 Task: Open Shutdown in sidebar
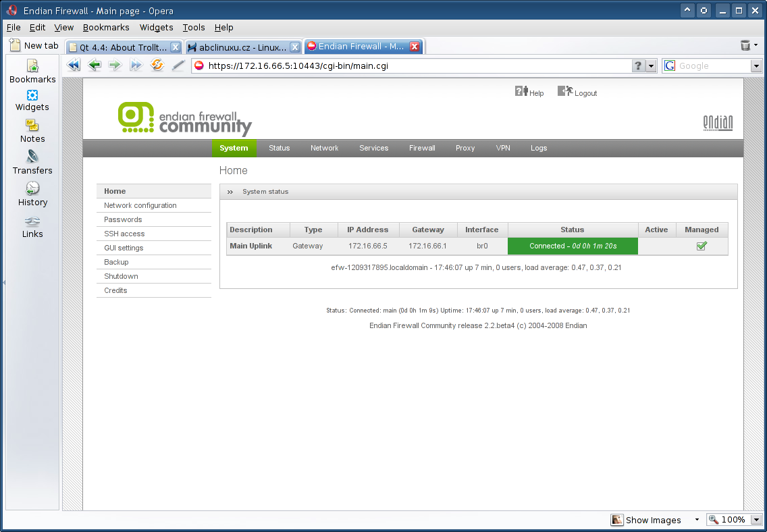(153, 276)
